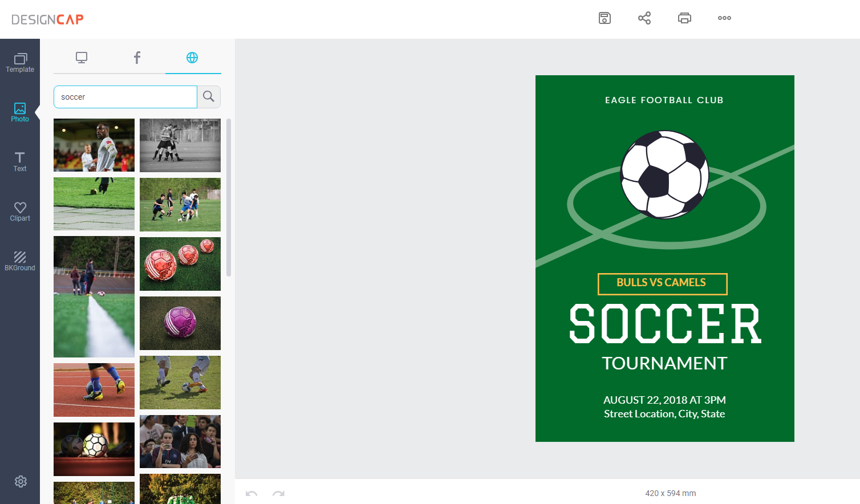
Task: Go to DesignCap logo home
Action: (47, 19)
